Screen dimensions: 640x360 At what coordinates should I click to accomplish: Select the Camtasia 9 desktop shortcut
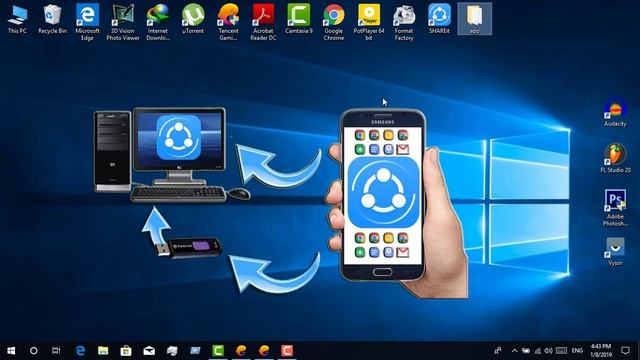(299, 19)
